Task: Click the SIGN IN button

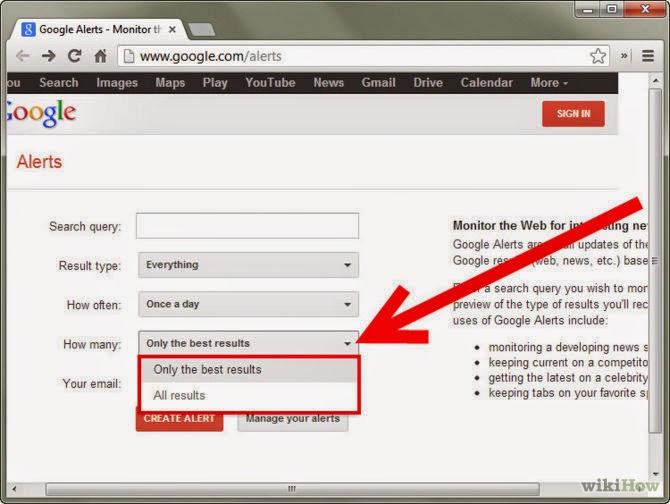Action: click(x=573, y=114)
